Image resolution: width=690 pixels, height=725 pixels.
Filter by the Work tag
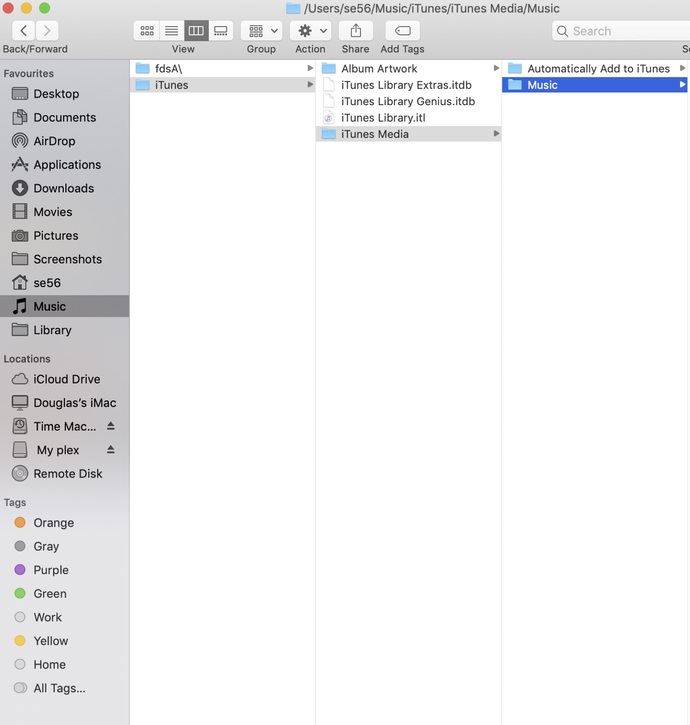(x=64, y=617)
